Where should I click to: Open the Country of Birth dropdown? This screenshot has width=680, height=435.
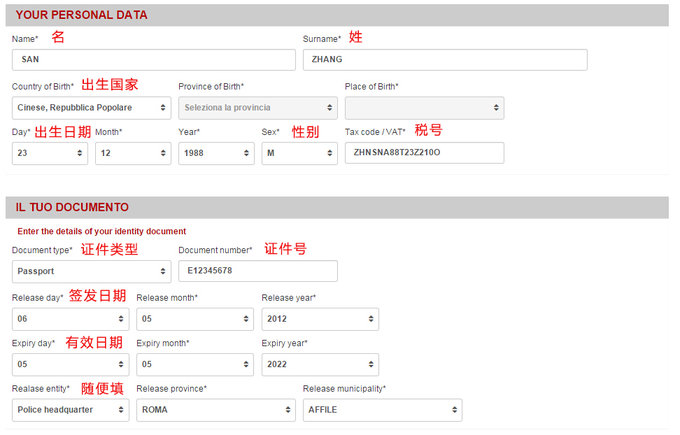click(91, 107)
